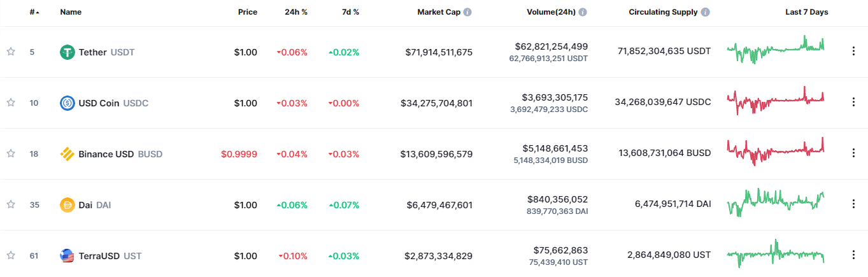
Task: Sort by 24h % column header
Action: pos(296,12)
